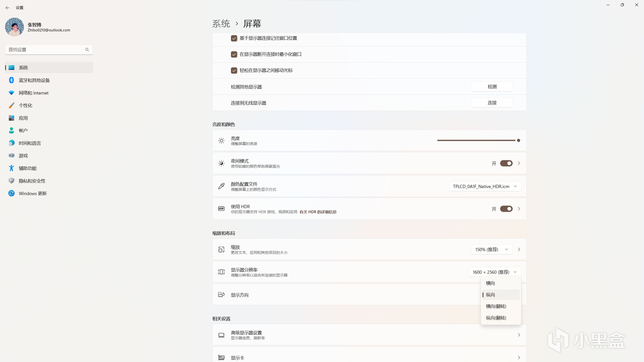Open the Personalization section paintbrush icon (个性化)
644x362 pixels.
(x=11, y=105)
